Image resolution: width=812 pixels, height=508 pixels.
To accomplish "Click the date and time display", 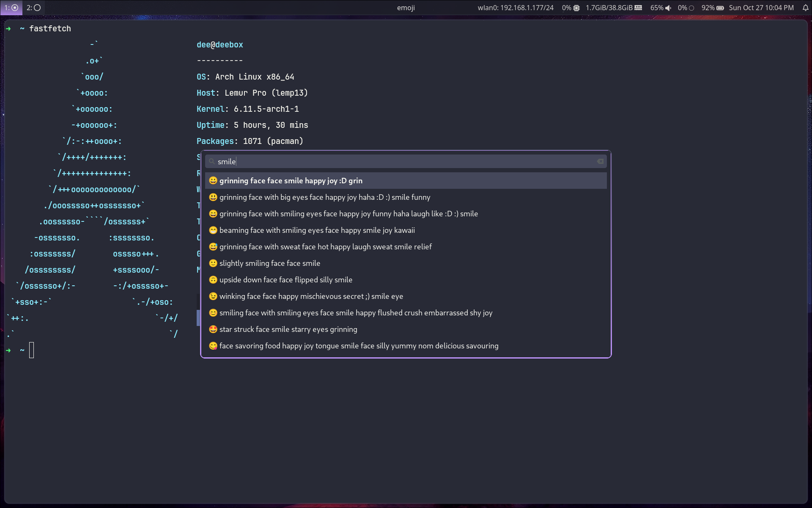I will [761, 8].
